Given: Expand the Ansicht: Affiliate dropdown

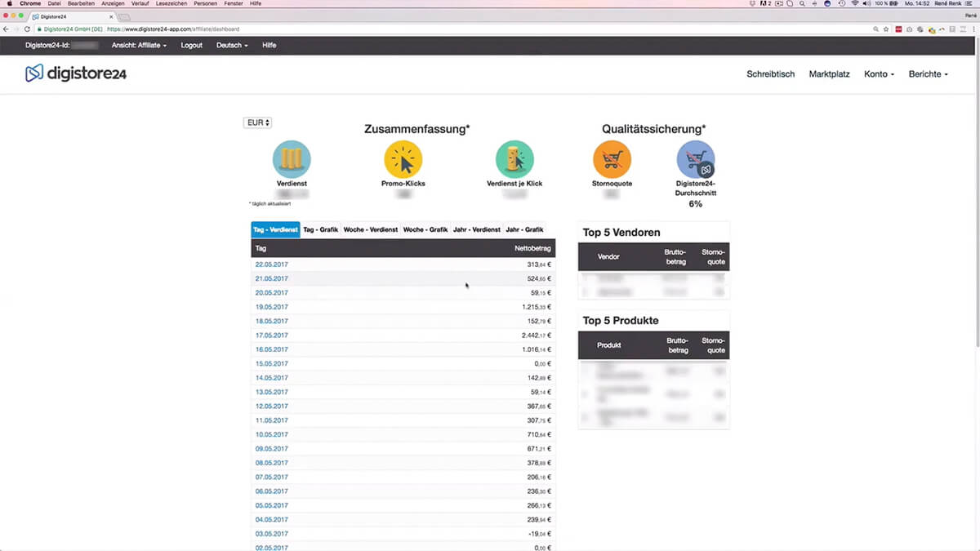Looking at the screenshot, I should click(x=139, y=46).
